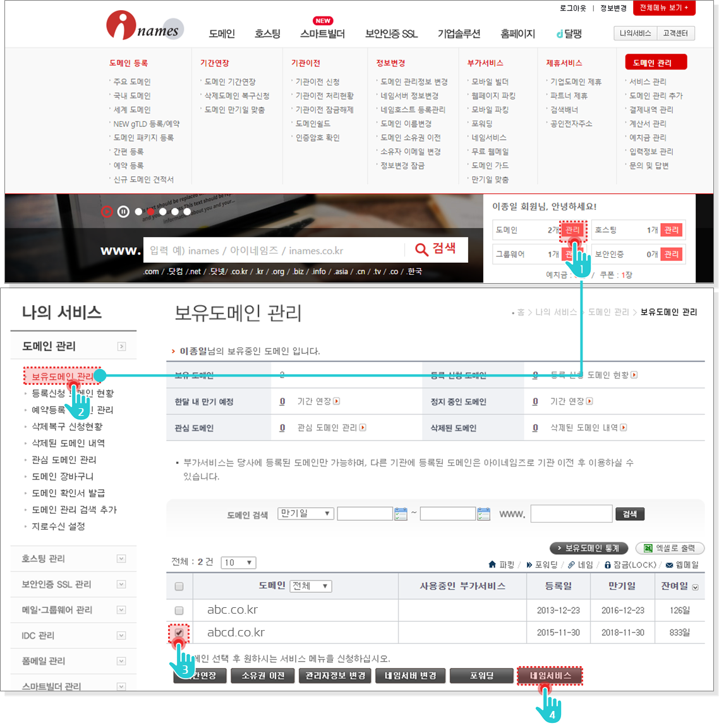Image resolution: width=719 pixels, height=728 pixels.
Task: Uncheck the abcd.co.kr domain checkbox
Action: (x=179, y=633)
